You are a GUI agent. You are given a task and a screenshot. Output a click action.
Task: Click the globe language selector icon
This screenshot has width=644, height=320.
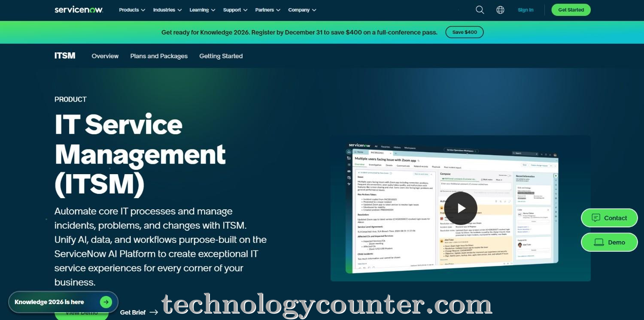tap(500, 9)
